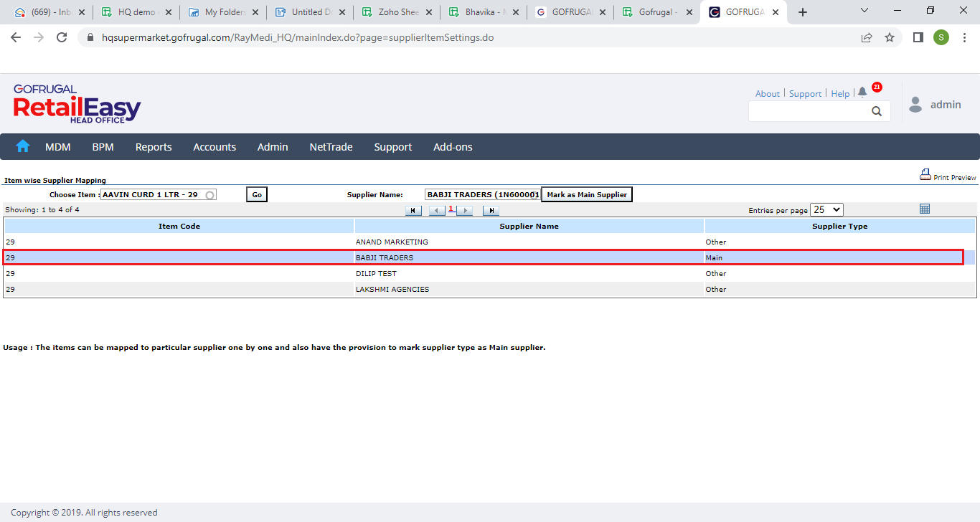Open the Accounts menu
Viewport: 980px width, 522px height.
click(x=215, y=147)
